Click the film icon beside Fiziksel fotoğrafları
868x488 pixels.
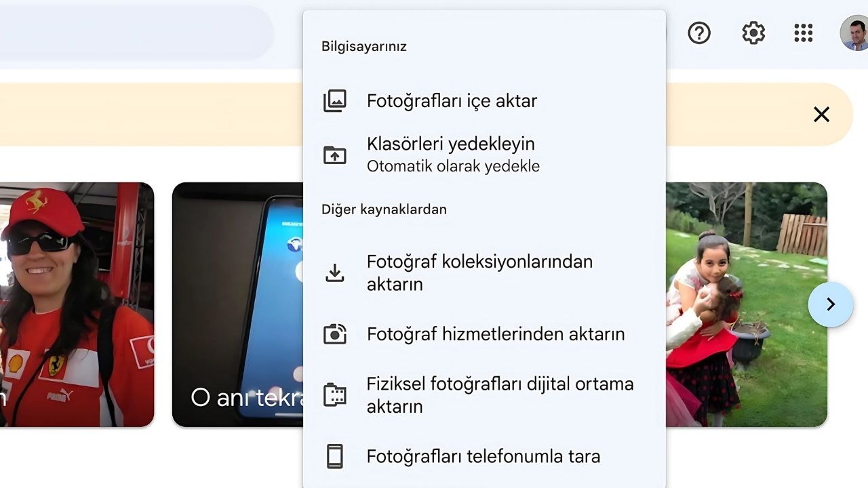tap(335, 395)
